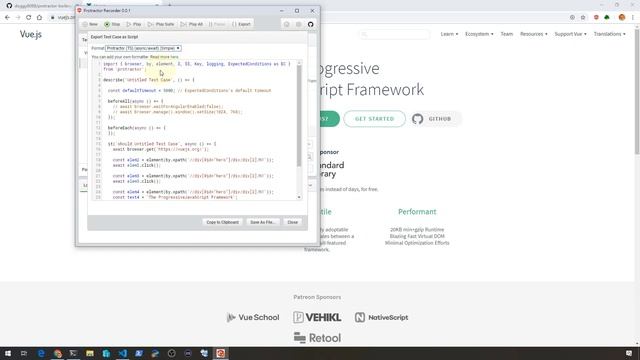Click the browser forward arrow

(18, 18)
